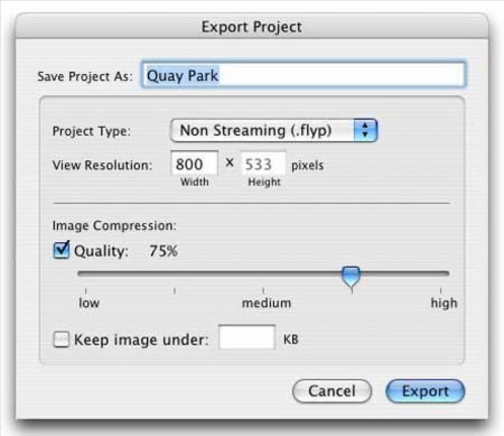The image size is (504, 436).
Task: Click the KB size limit input field
Action: [x=247, y=338]
